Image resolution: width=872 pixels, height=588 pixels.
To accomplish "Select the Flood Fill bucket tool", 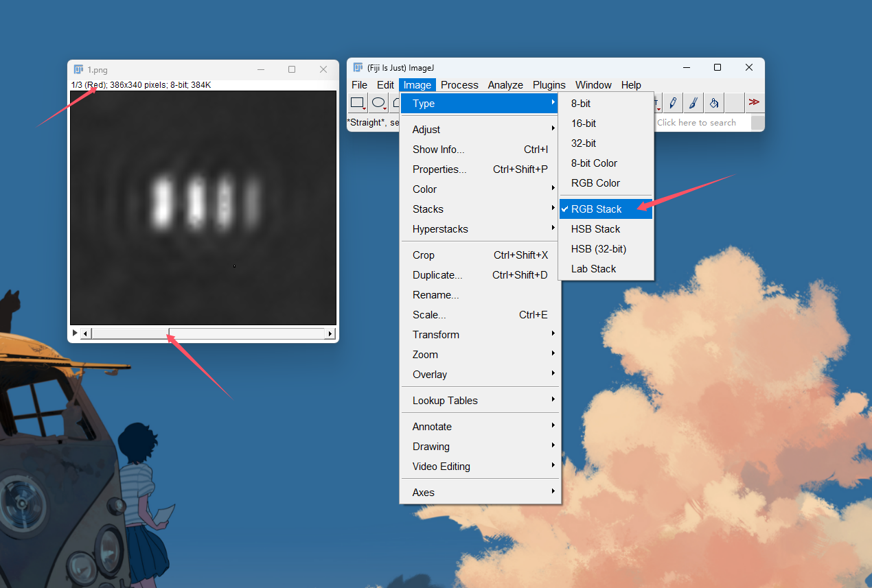I will (714, 103).
